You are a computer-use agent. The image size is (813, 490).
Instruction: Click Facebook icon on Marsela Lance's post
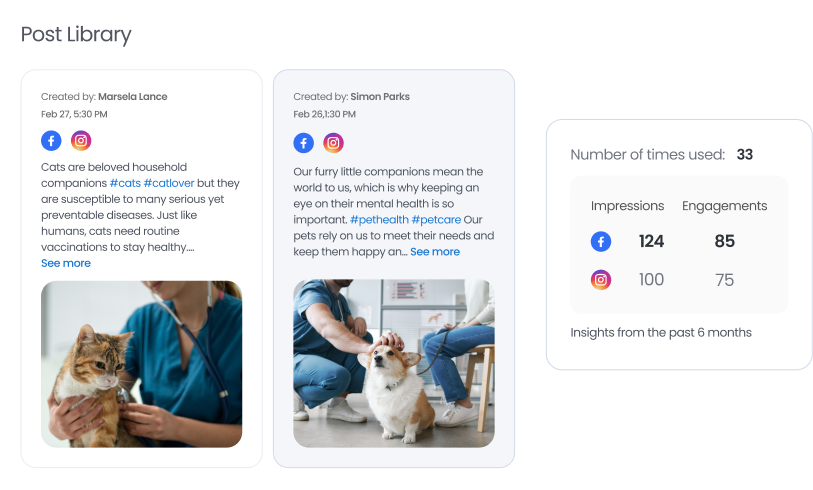51,141
